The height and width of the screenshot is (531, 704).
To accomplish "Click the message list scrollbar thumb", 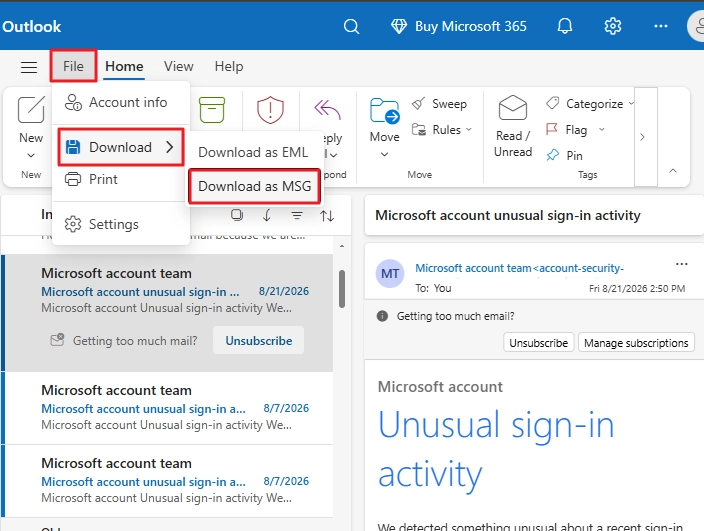I will tap(342, 289).
